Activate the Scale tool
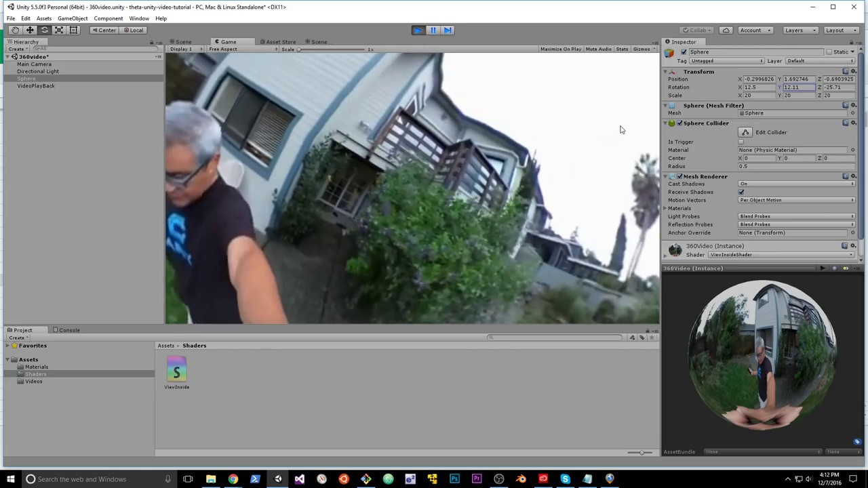This screenshot has height=488, width=868. (59, 30)
